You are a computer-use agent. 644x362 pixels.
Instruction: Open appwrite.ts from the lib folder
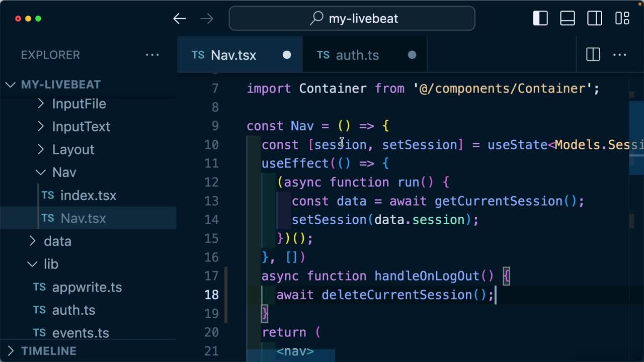point(87,287)
